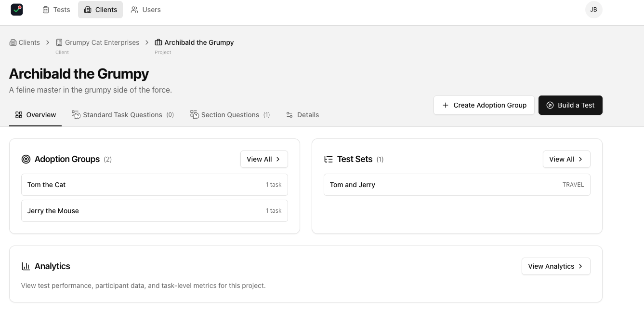This screenshot has height=328, width=644.
Task: Open the Tests navigation tab
Action: tap(56, 10)
